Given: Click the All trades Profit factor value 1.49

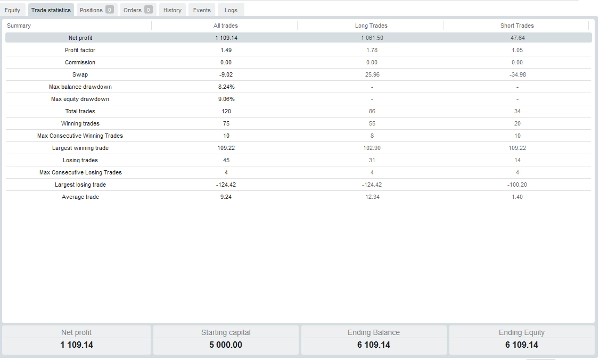Looking at the screenshot, I should (226, 50).
